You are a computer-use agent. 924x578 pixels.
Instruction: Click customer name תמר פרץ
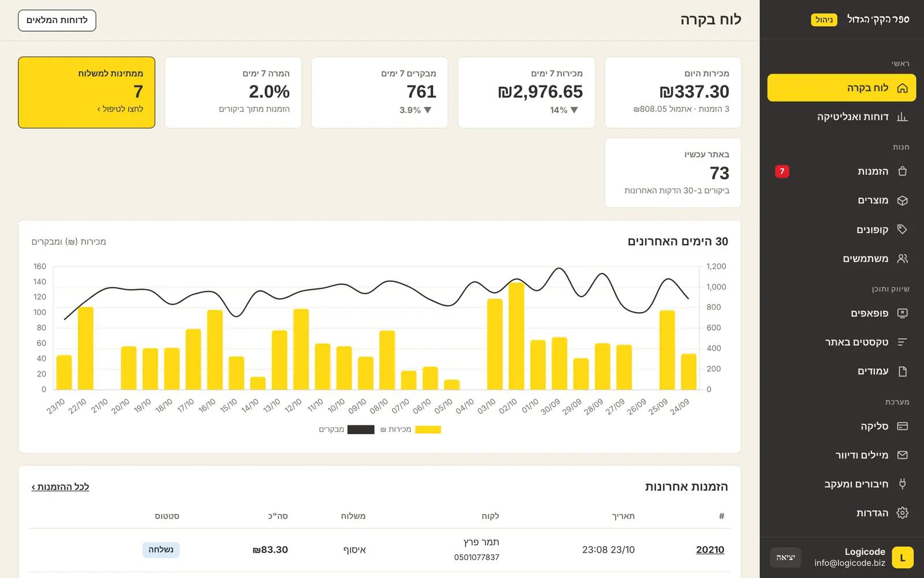(481, 542)
